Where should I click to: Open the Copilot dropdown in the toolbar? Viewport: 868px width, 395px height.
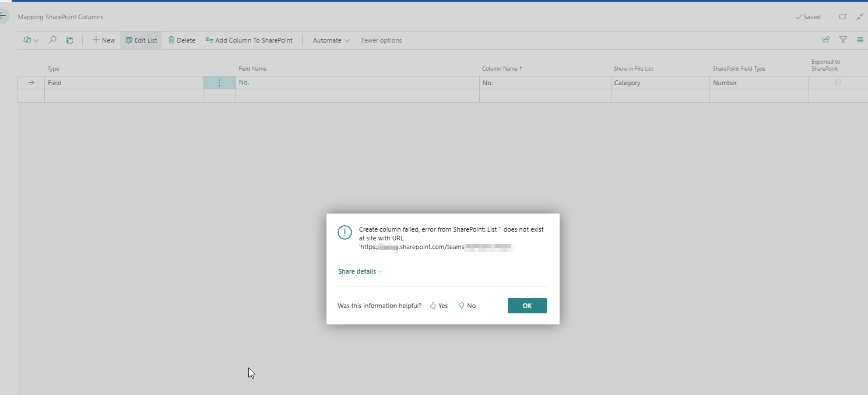(31, 40)
